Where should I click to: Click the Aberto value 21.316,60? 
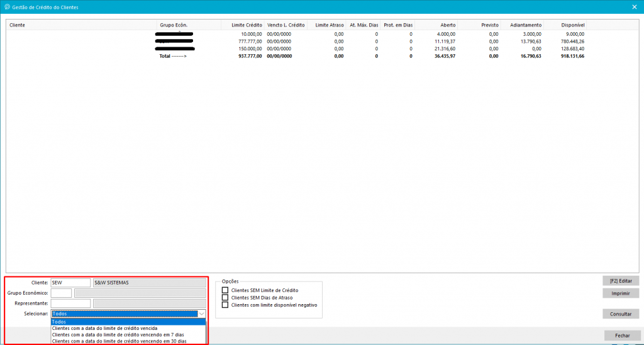tap(445, 48)
